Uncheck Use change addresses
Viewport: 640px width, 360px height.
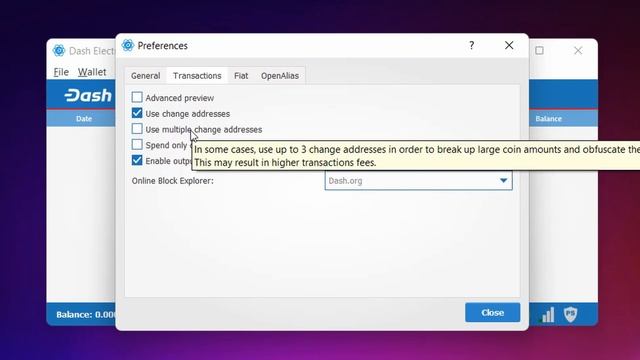coord(137,113)
